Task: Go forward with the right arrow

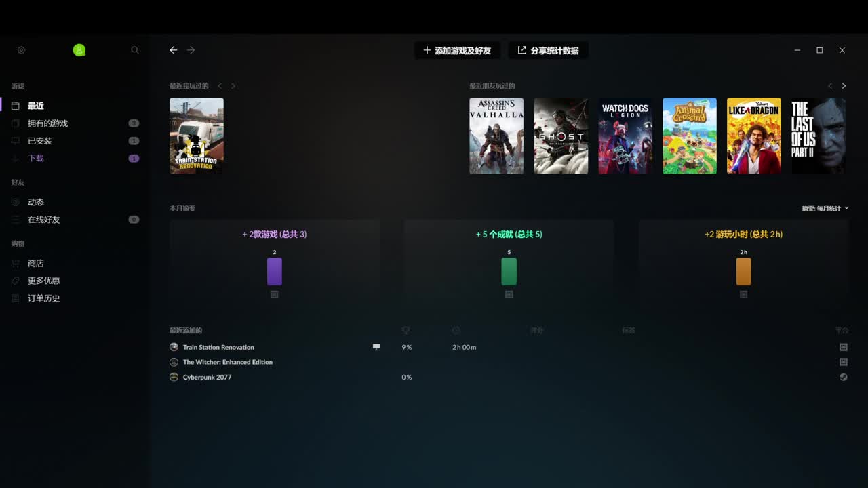Action: point(191,50)
